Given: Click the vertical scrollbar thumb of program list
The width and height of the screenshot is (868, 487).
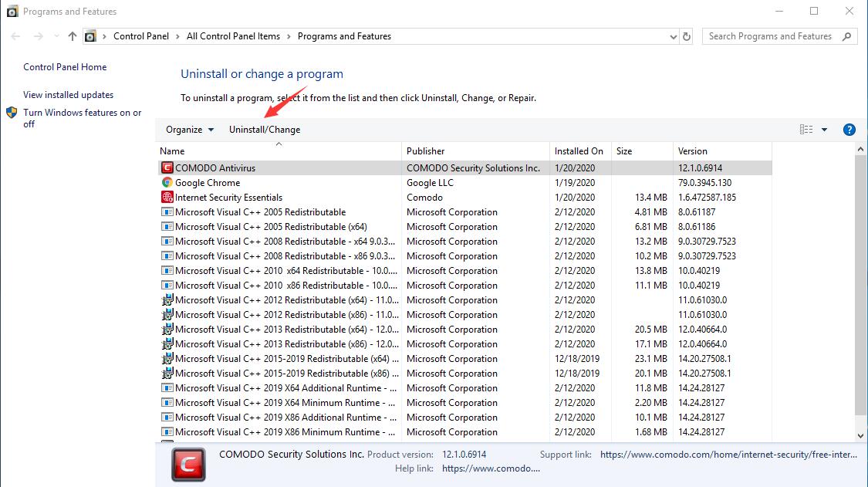Looking at the screenshot, I should pyautogui.click(x=860, y=286).
